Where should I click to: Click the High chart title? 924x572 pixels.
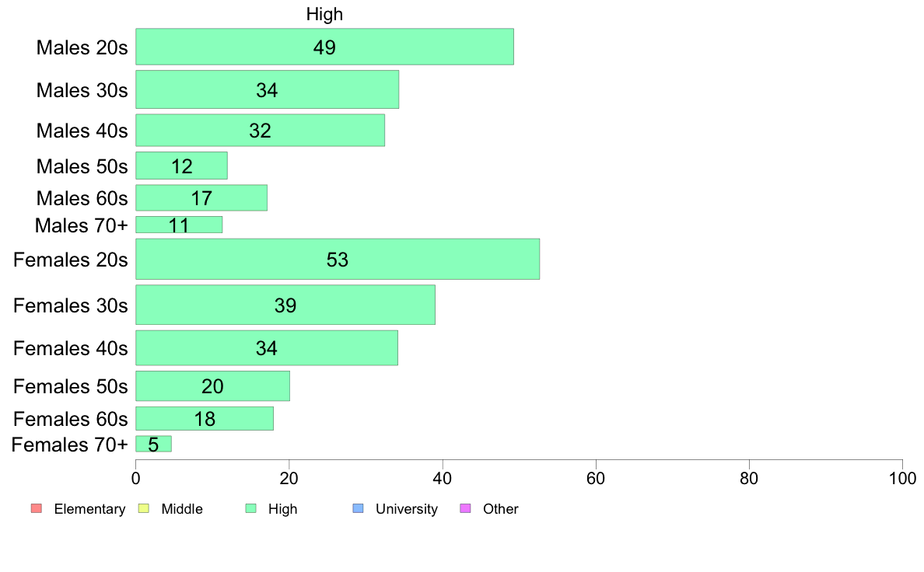[x=324, y=14]
